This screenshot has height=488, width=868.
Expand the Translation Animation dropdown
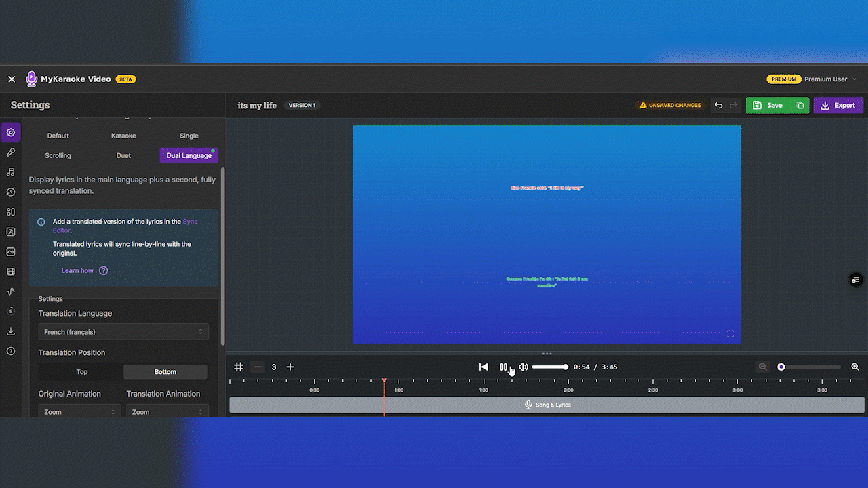click(167, 411)
